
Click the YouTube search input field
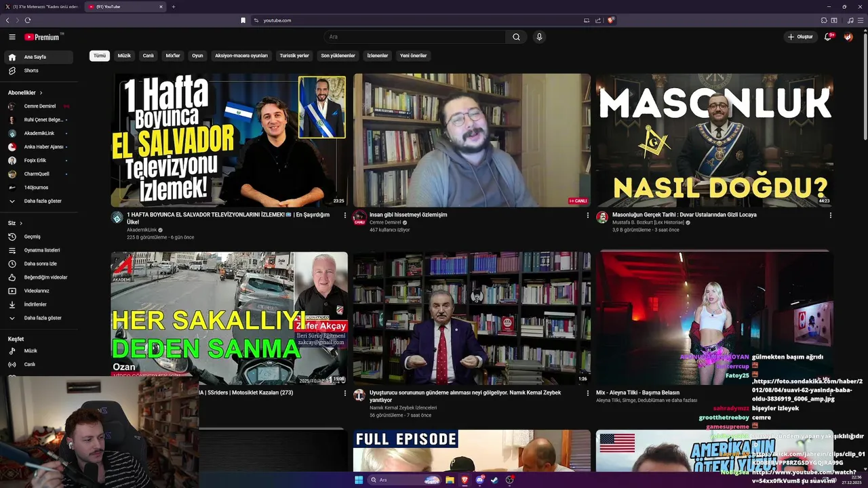[414, 37]
